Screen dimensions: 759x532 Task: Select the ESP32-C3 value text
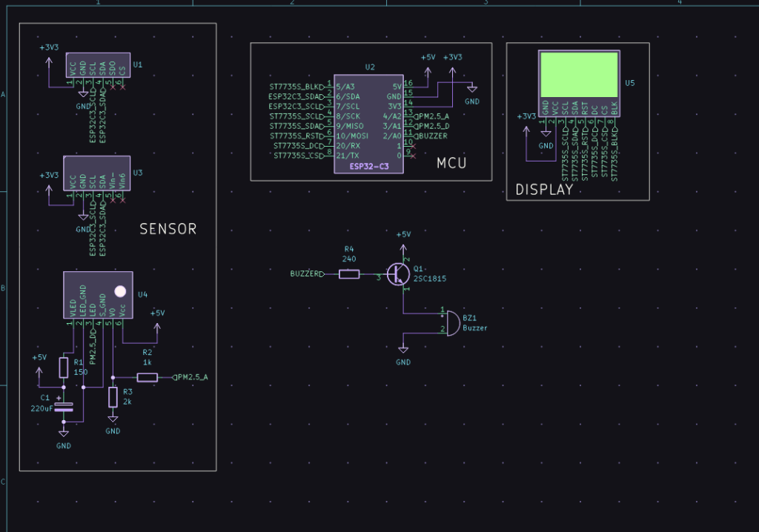[x=369, y=167]
